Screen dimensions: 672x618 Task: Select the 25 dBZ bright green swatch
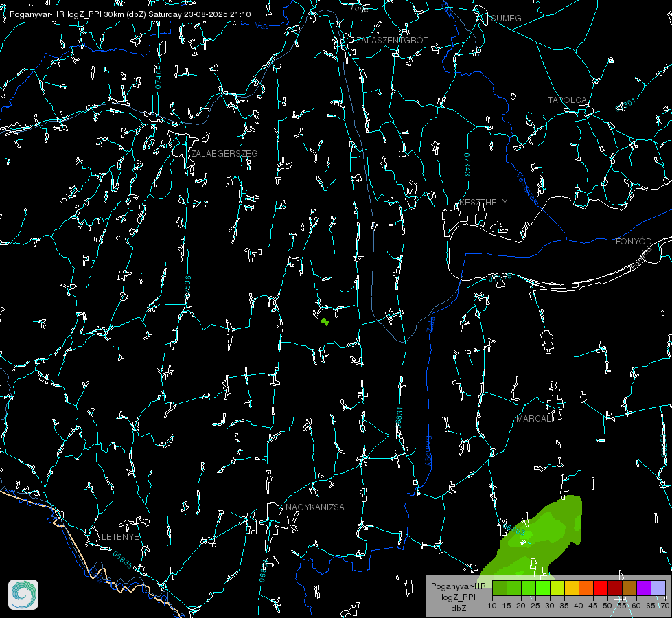pyautogui.click(x=543, y=588)
